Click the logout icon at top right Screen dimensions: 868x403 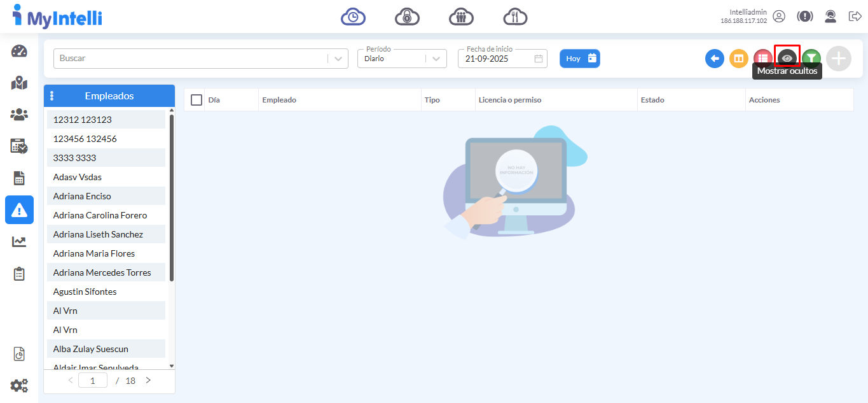click(855, 17)
